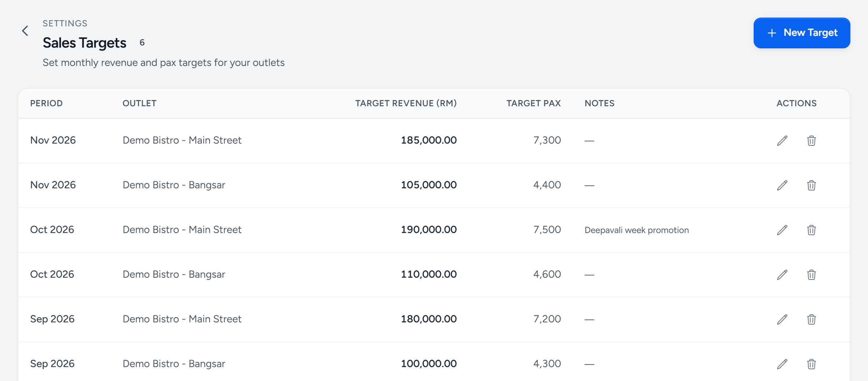Image resolution: width=868 pixels, height=381 pixels.
Task: Click the 7,300 target pax cell
Action: tap(547, 140)
